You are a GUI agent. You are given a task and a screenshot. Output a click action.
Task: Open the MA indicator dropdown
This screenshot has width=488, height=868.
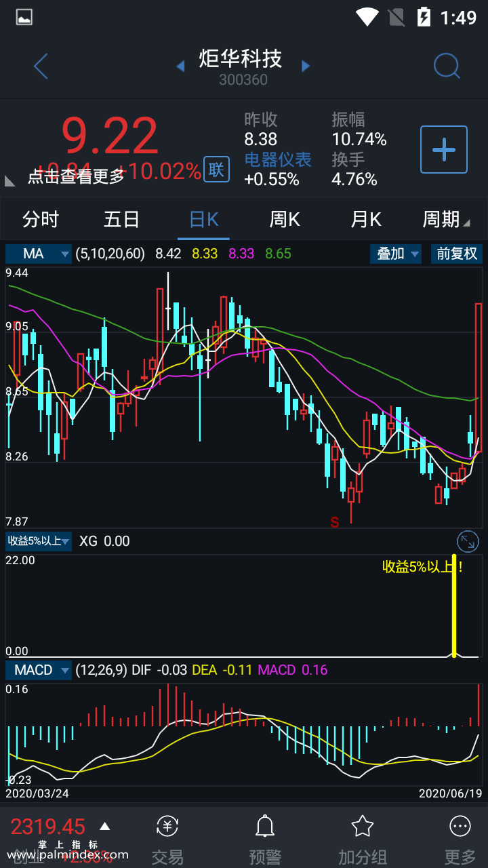pyautogui.click(x=39, y=254)
